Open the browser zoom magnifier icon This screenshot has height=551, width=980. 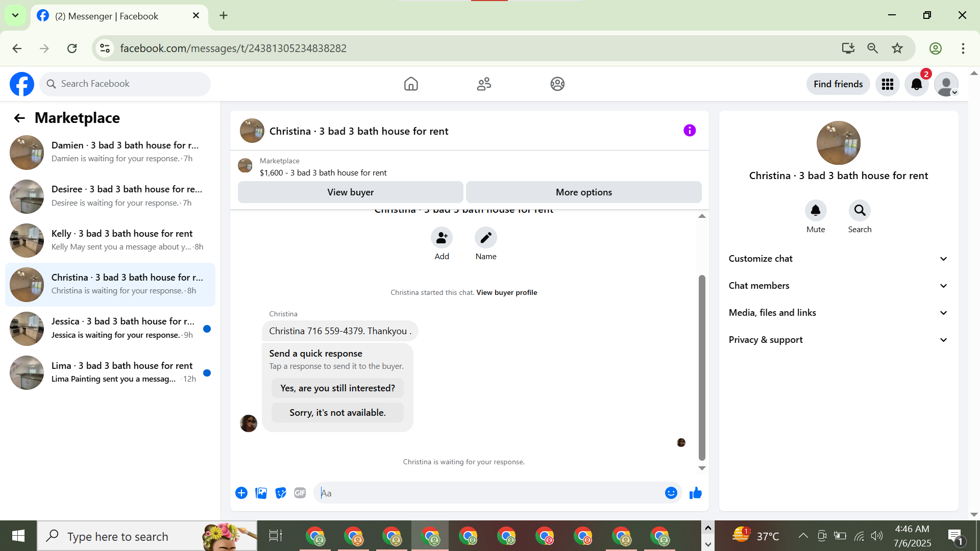click(x=873, y=48)
